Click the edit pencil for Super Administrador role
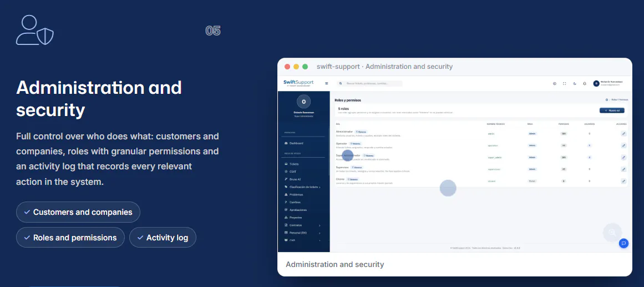The width and height of the screenshot is (644, 287). (x=623, y=158)
